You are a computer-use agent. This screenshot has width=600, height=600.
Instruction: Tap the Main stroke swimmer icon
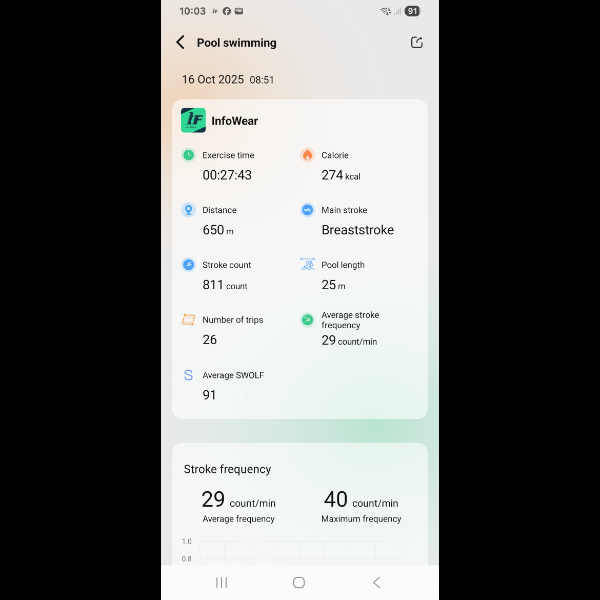(x=307, y=210)
